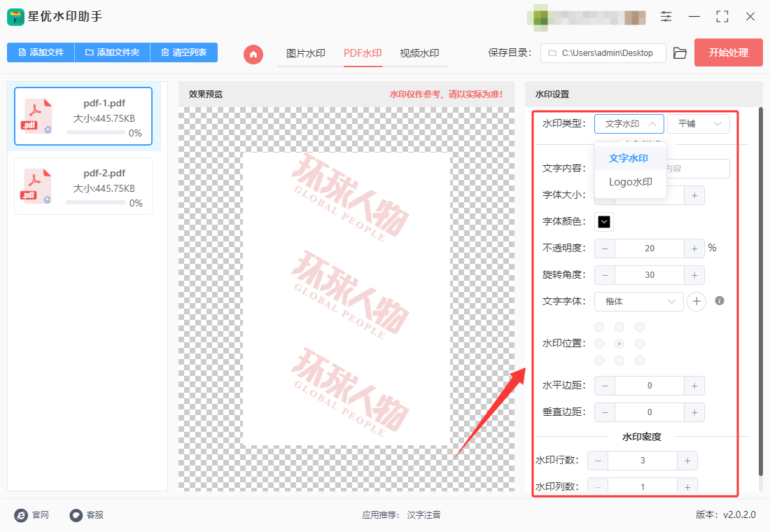Click the watermark rows field showing 3
The height and width of the screenshot is (532, 770).
643,461
